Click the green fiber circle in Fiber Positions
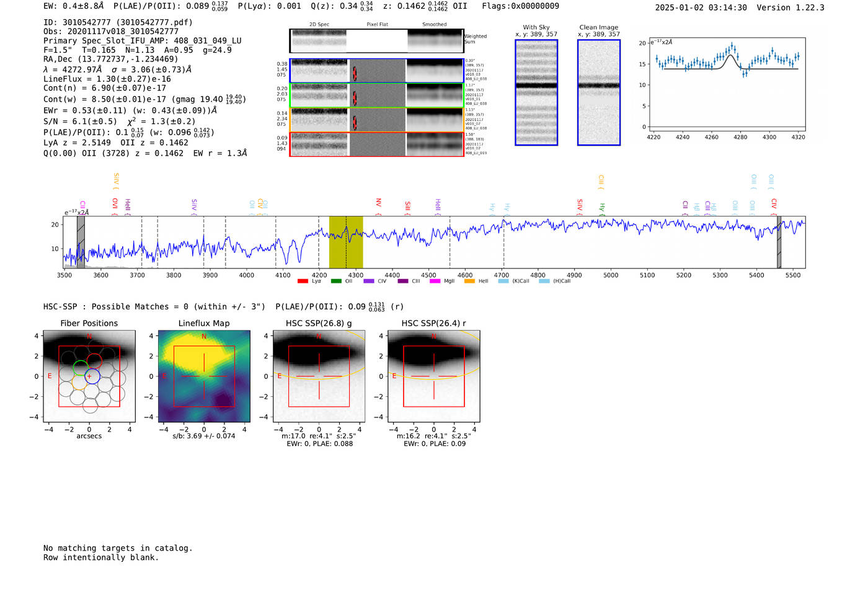This screenshot has width=868, height=591. tap(81, 368)
